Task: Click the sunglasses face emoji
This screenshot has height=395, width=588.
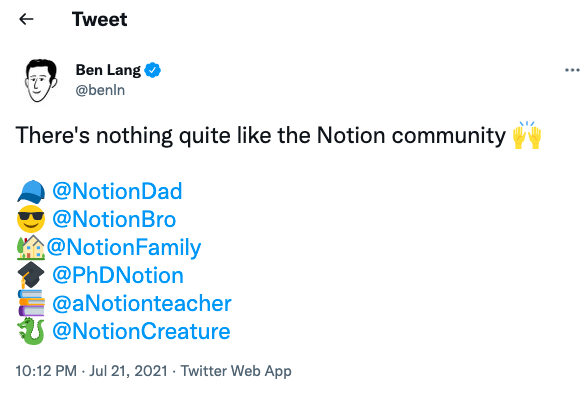Action: 31,219
